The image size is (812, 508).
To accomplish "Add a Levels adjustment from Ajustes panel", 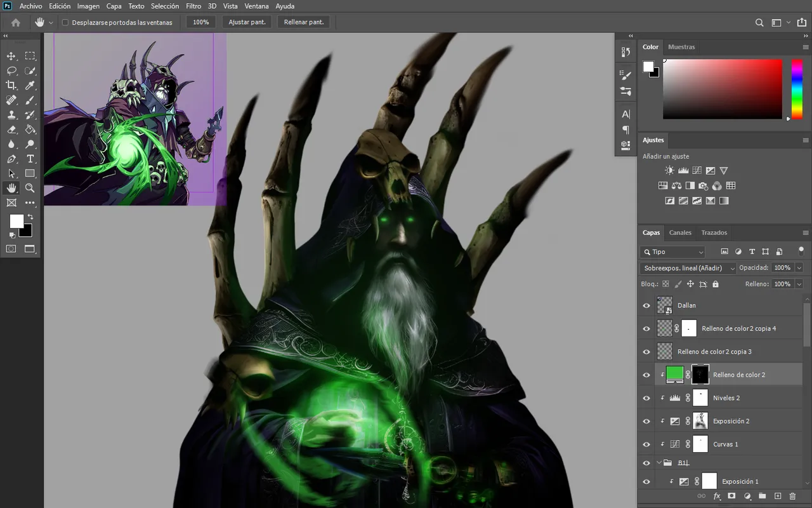I will point(683,170).
